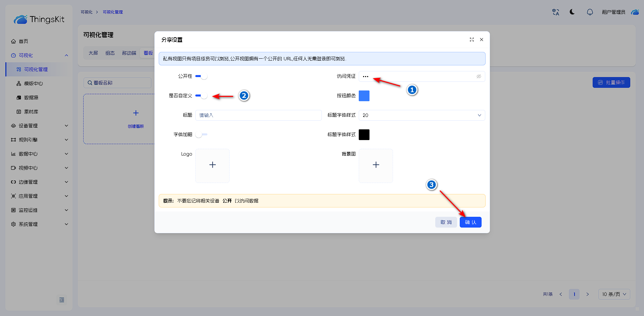
Task: Open the blue 按钮颜色 color swatch
Action: 364,96
